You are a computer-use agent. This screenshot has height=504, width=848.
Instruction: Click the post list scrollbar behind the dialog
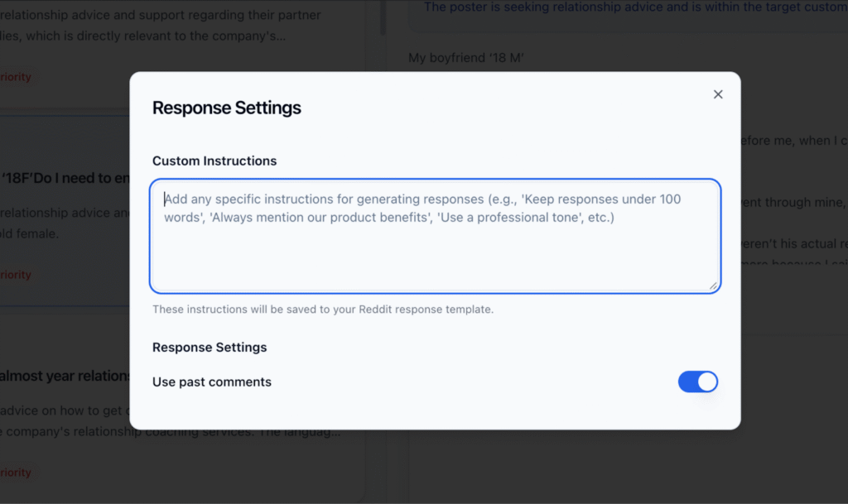383,17
